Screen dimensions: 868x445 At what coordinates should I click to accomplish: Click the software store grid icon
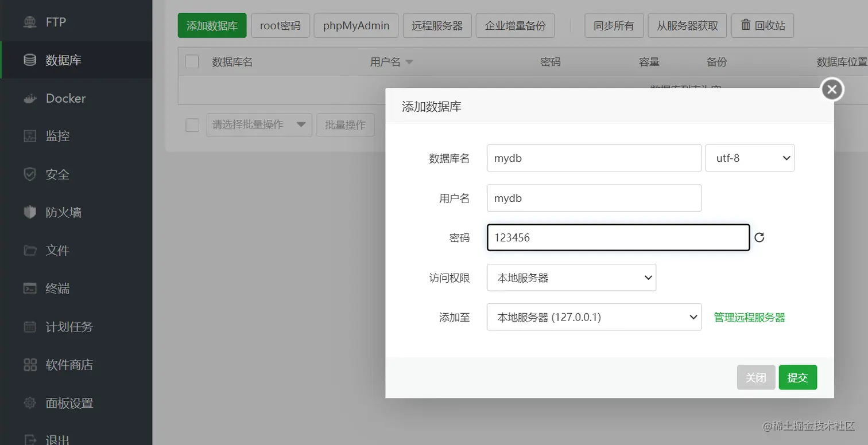[x=30, y=365]
